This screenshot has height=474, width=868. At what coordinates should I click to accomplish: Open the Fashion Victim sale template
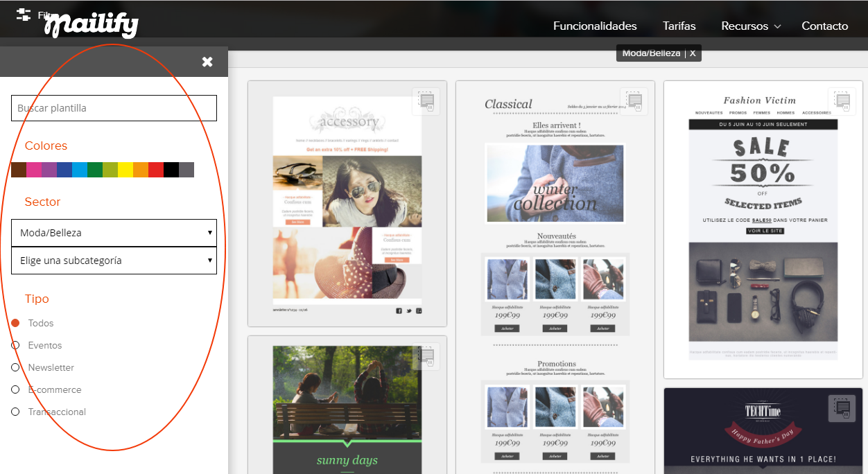(x=763, y=229)
